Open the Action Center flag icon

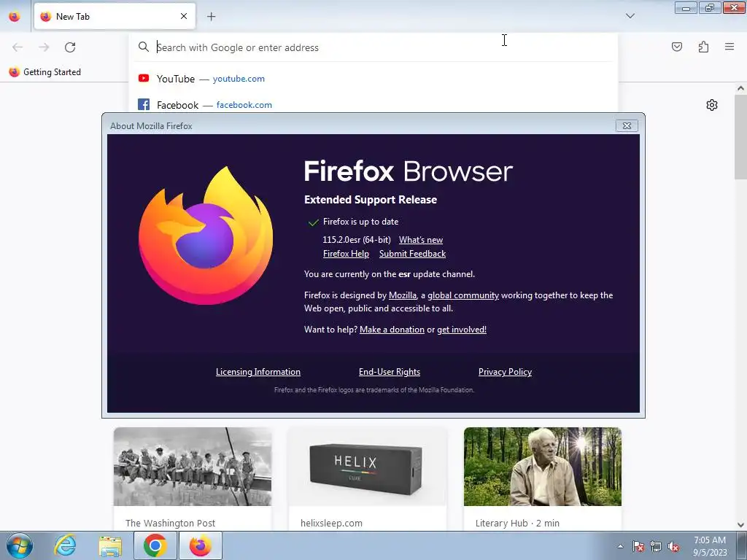point(638,546)
